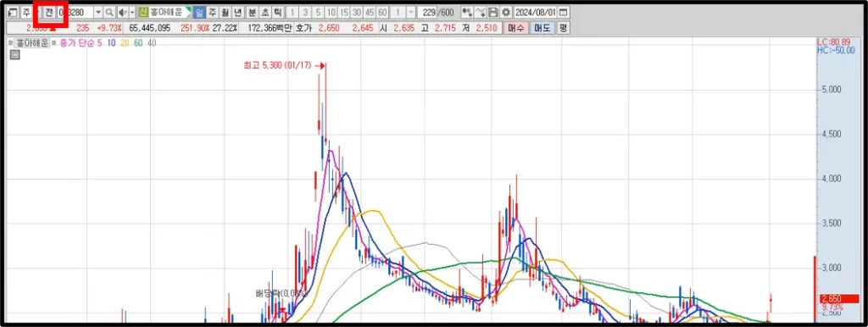Open the stock code history dropdown
This screenshot has width=868, height=327.
pos(98,12)
